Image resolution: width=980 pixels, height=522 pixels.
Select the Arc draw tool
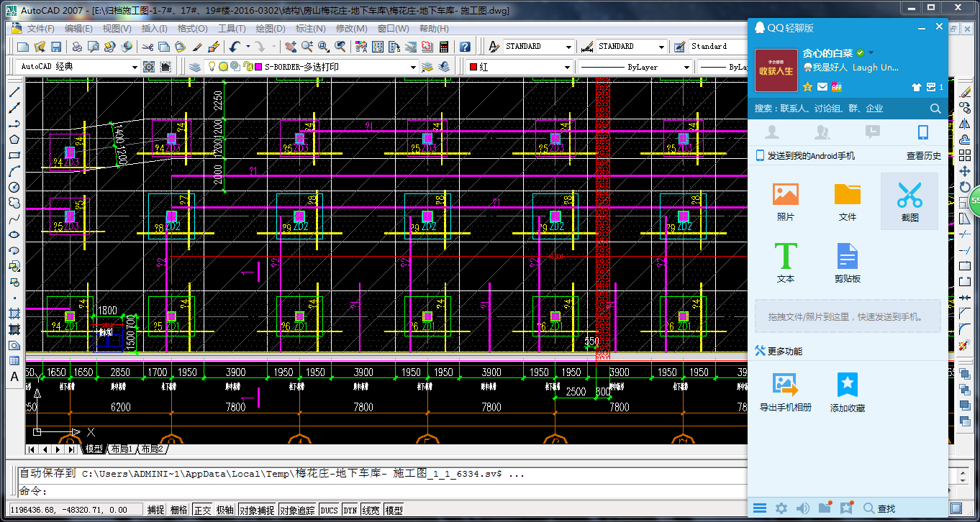[14, 171]
